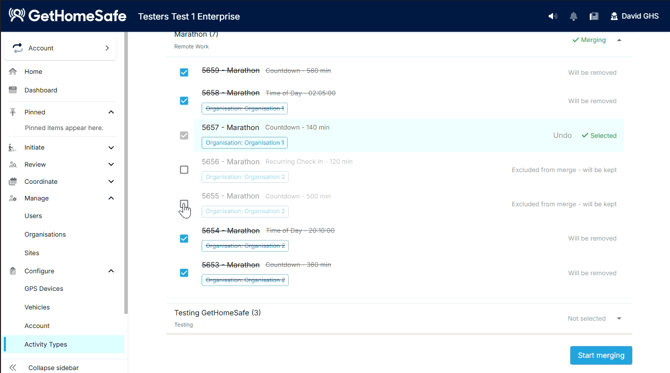Viewport: 670px width, 373px height.
Task: Check the 5656 - Marathon checkbox
Action: (x=184, y=170)
